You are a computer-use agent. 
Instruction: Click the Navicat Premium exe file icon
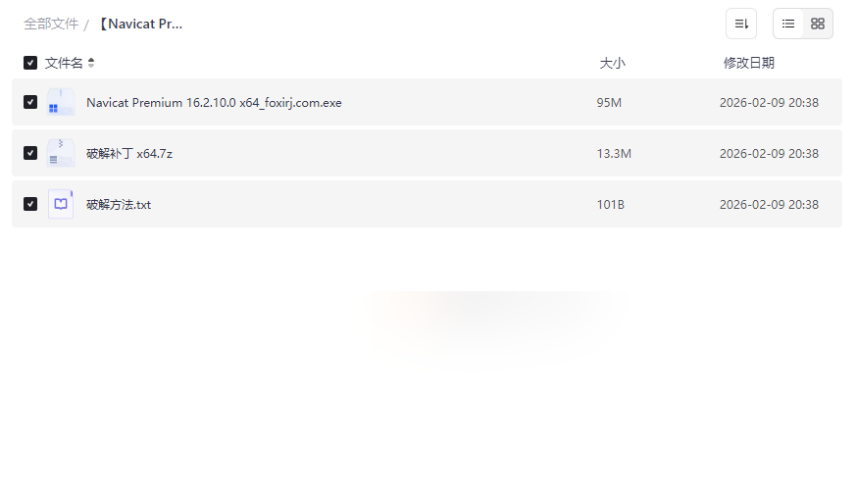pos(61,102)
